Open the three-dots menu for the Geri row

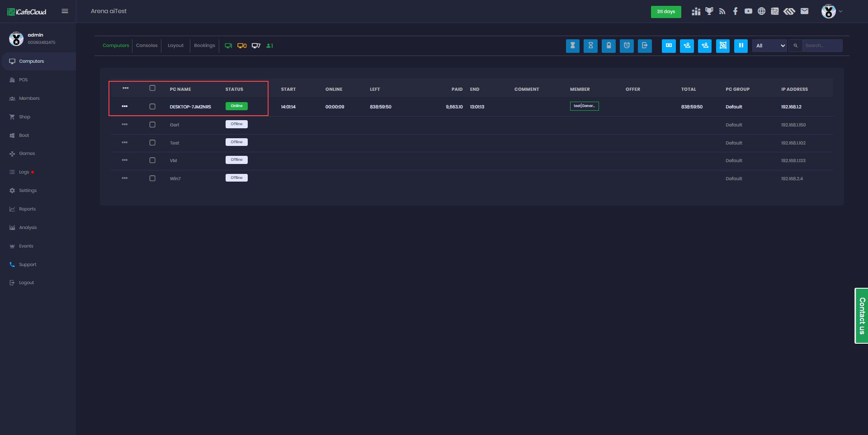click(x=125, y=124)
